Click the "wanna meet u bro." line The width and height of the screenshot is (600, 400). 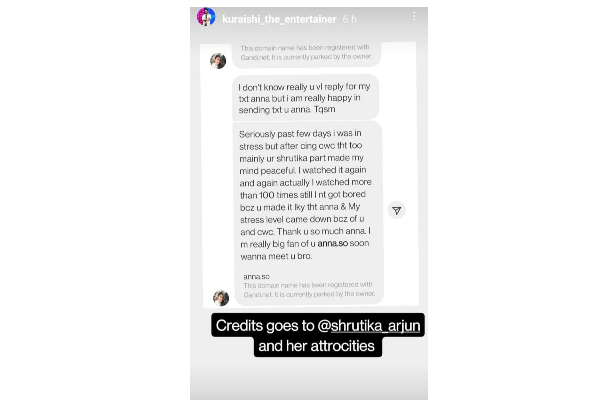tap(276, 256)
